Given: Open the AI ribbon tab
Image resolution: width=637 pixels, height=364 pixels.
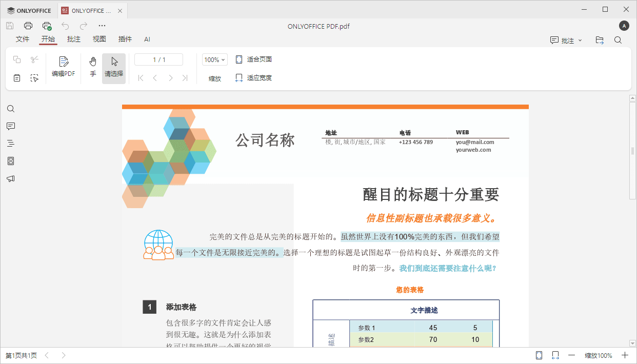Looking at the screenshot, I should click(147, 39).
